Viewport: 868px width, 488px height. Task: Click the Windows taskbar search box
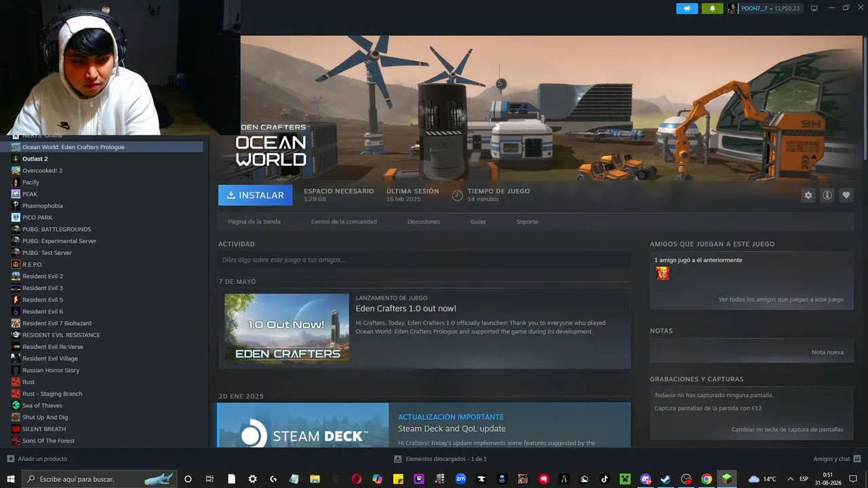coord(100,479)
